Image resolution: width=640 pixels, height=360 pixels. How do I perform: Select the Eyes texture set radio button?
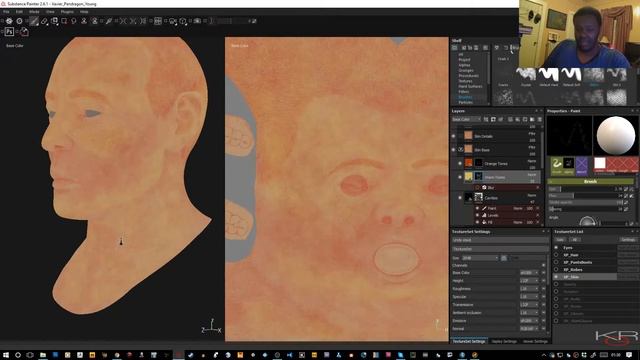(556, 248)
